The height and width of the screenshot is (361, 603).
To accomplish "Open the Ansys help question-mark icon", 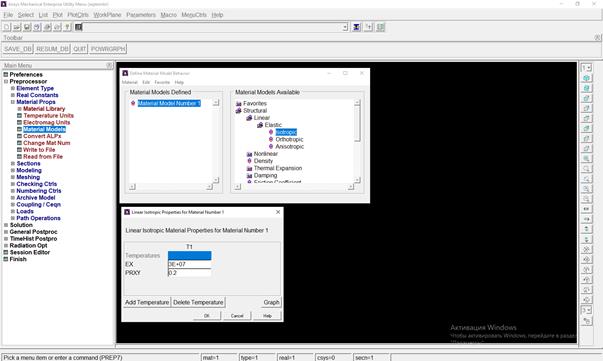I will click(67, 27).
